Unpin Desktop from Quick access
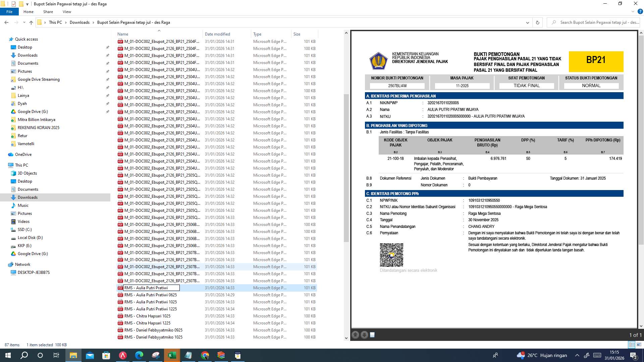This screenshot has height=362, width=644. pyautogui.click(x=108, y=47)
